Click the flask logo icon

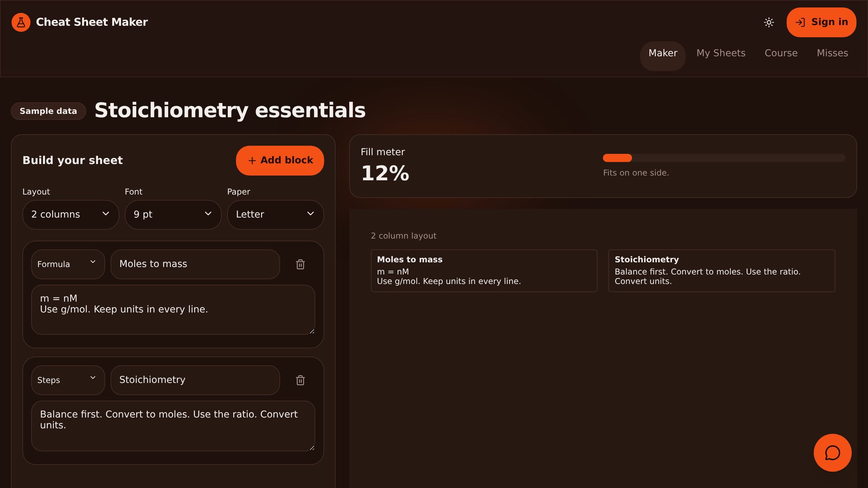[x=21, y=22]
